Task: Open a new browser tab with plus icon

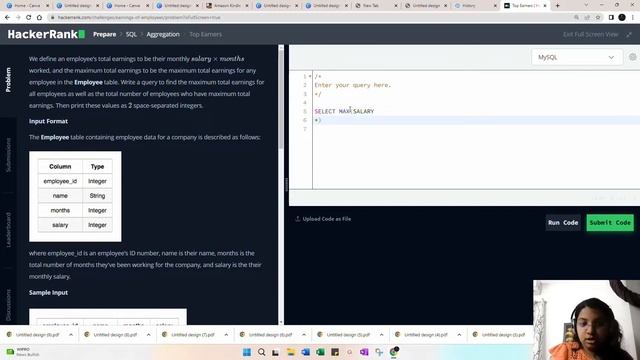Action: (x=557, y=6)
